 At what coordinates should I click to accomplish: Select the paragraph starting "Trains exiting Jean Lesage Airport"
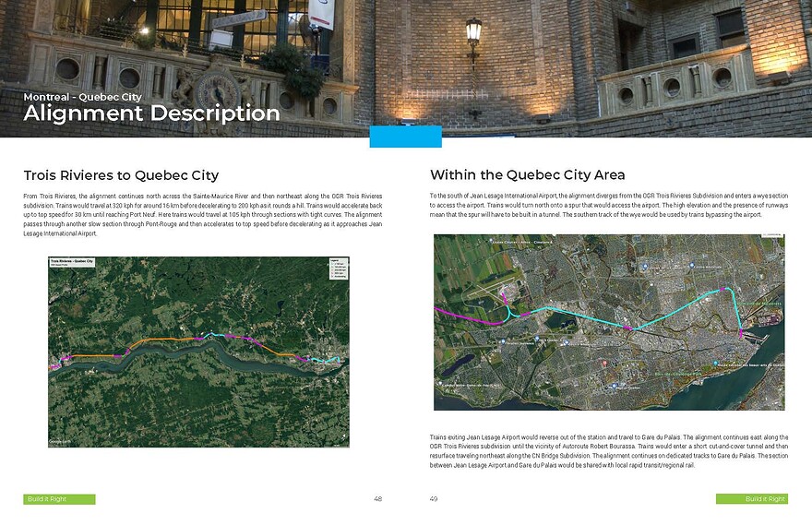[608, 451]
